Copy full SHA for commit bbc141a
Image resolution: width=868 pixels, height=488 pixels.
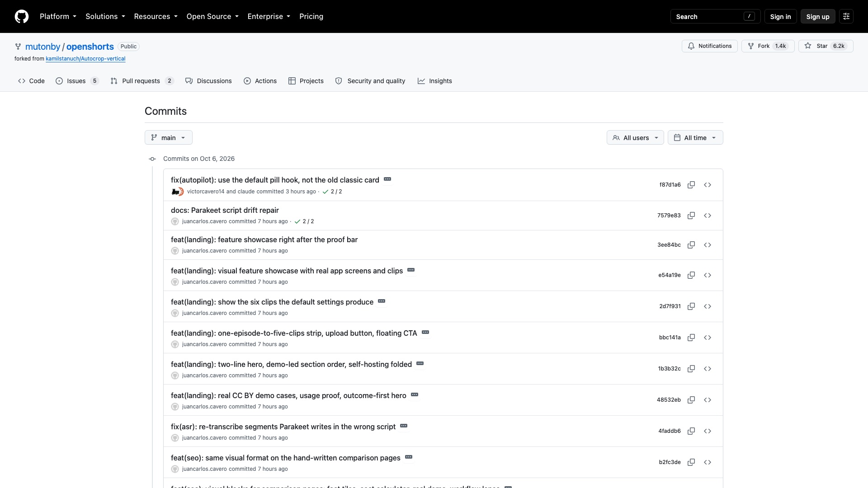[691, 338]
